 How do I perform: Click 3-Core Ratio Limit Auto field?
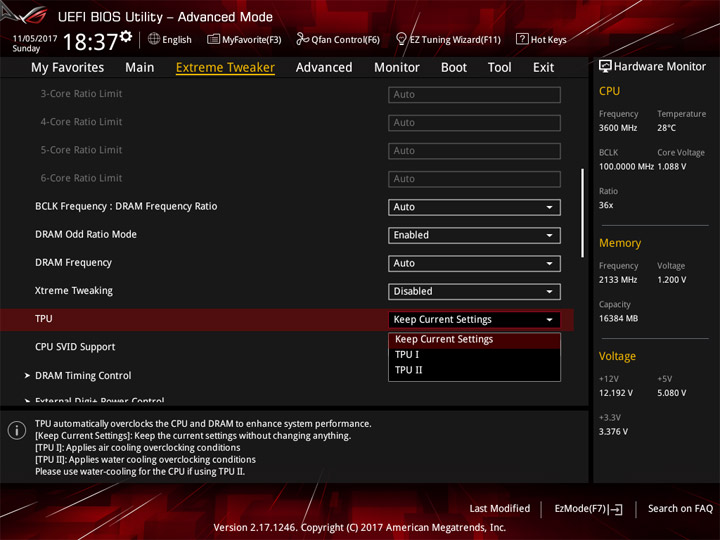coord(474,95)
